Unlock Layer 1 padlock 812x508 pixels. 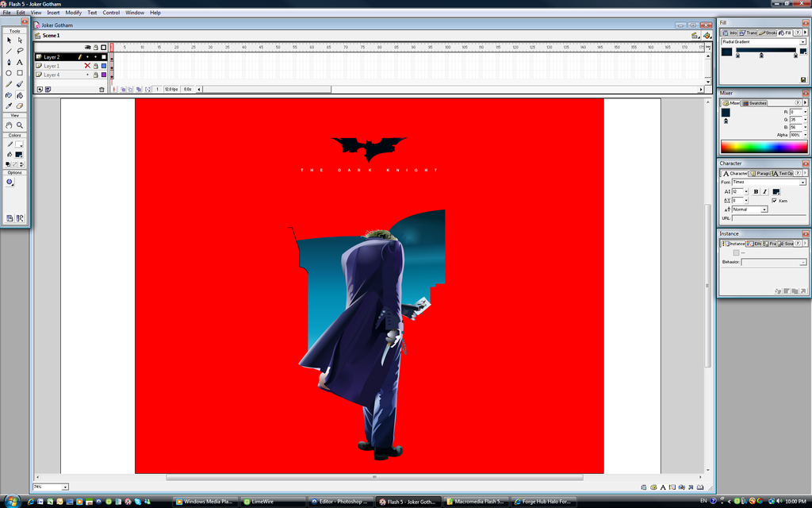click(x=95, y=66)
